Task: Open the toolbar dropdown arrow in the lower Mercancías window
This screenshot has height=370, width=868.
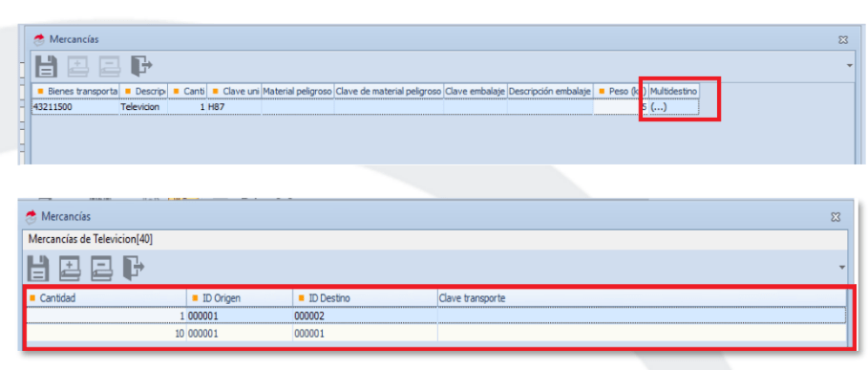Action: point(842,268)
